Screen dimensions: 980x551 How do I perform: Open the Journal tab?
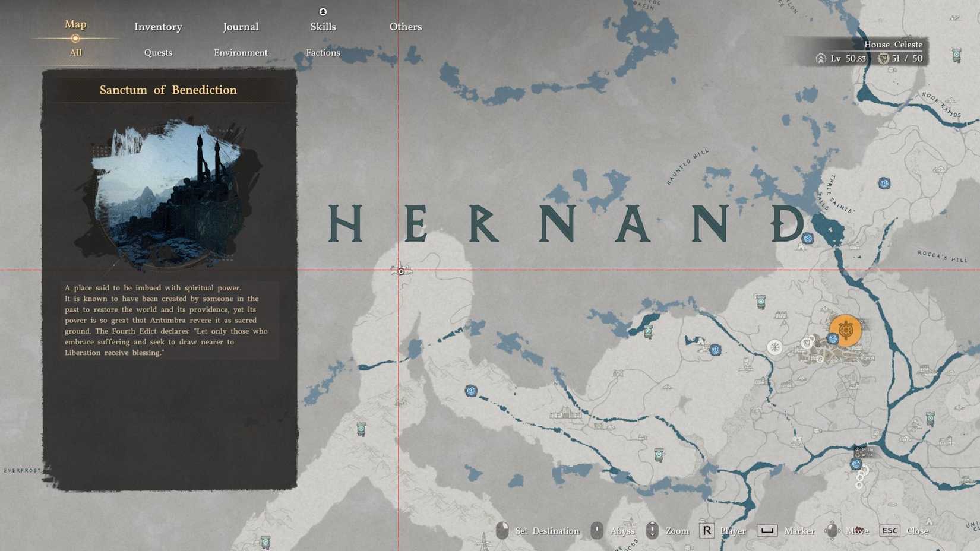(241, 27)
